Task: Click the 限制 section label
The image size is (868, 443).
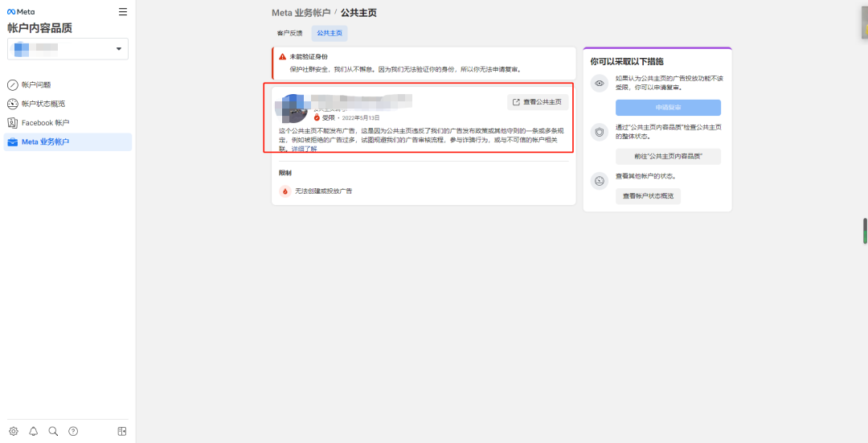Action: (x=285, y=174)
